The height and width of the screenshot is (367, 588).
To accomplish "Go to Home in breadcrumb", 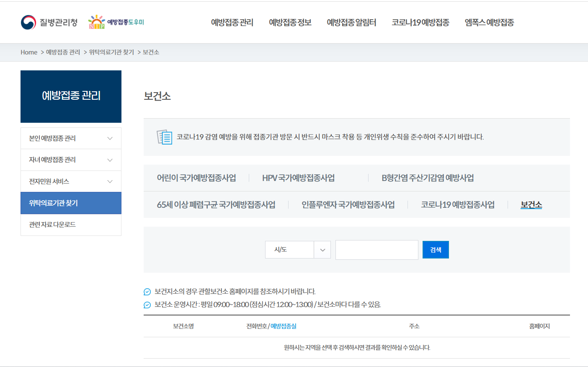I will coord(29,52).
